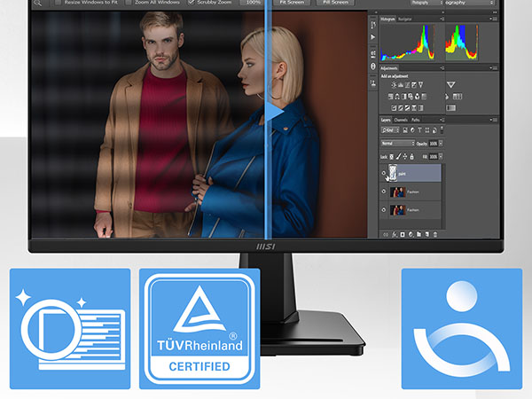Delete layer with trash icon
The image size is (532, 399).
click(x=435, y=234)
